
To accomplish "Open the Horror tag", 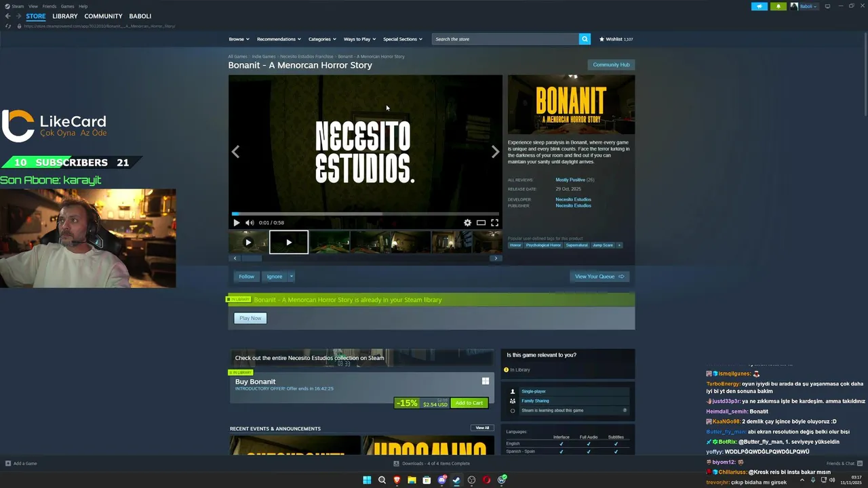I will pos(516,245).
